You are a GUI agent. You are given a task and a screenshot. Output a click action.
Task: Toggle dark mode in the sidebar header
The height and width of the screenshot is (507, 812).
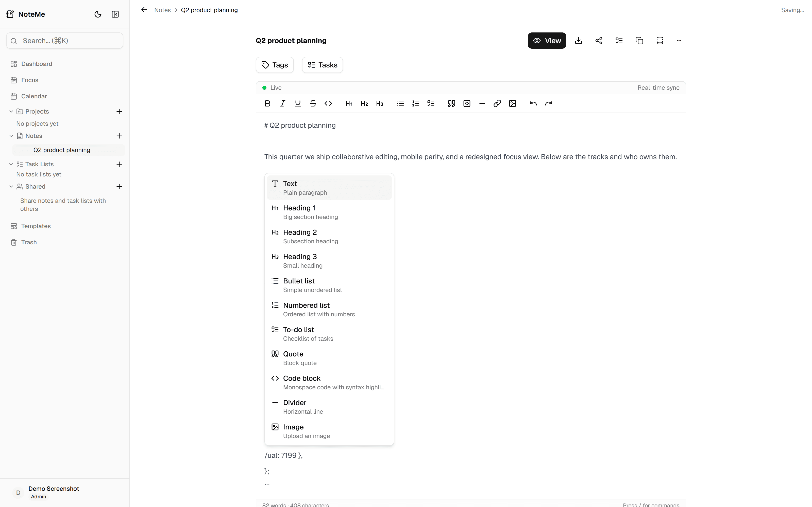(x=98, y=14)
